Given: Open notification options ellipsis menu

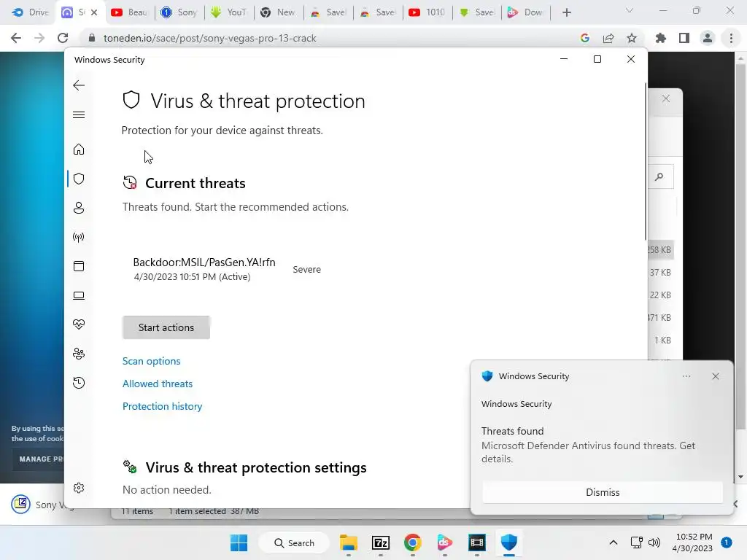Looking at the screenshot, I should pyautogui.click(x=686, y=376).
